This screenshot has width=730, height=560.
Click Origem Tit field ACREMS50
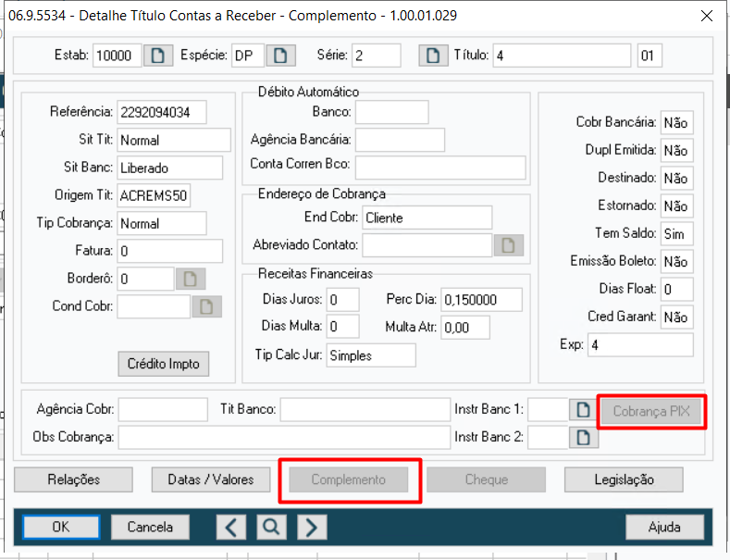pos(154,195)
